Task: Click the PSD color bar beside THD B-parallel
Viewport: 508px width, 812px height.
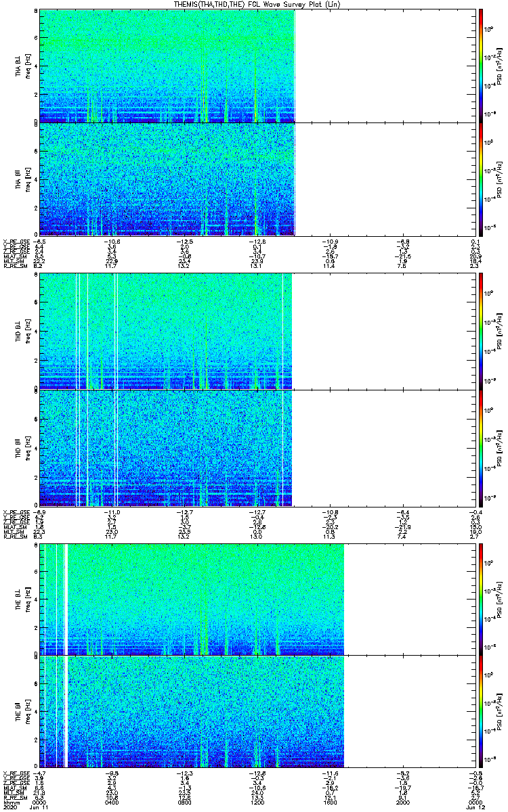Action: tap(481, 448)
